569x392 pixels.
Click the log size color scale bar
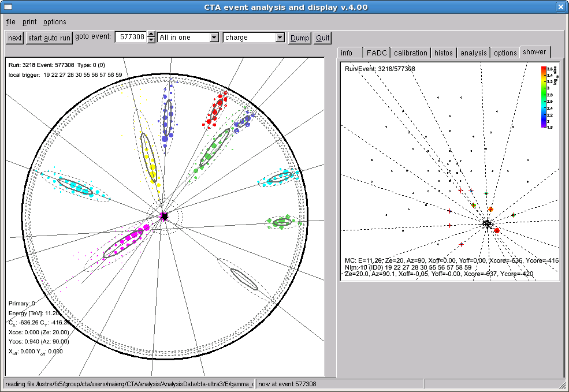click(x=544, y=96)
